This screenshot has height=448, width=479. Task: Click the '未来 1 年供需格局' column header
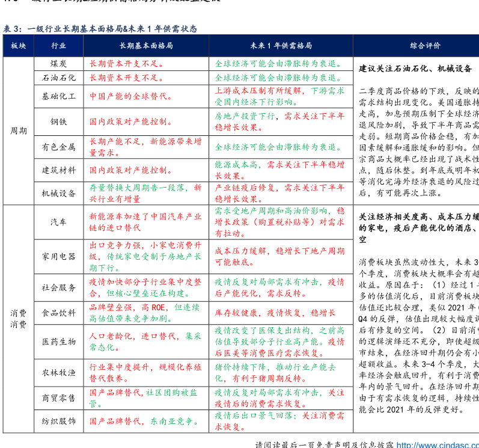(x=281, y=46)
